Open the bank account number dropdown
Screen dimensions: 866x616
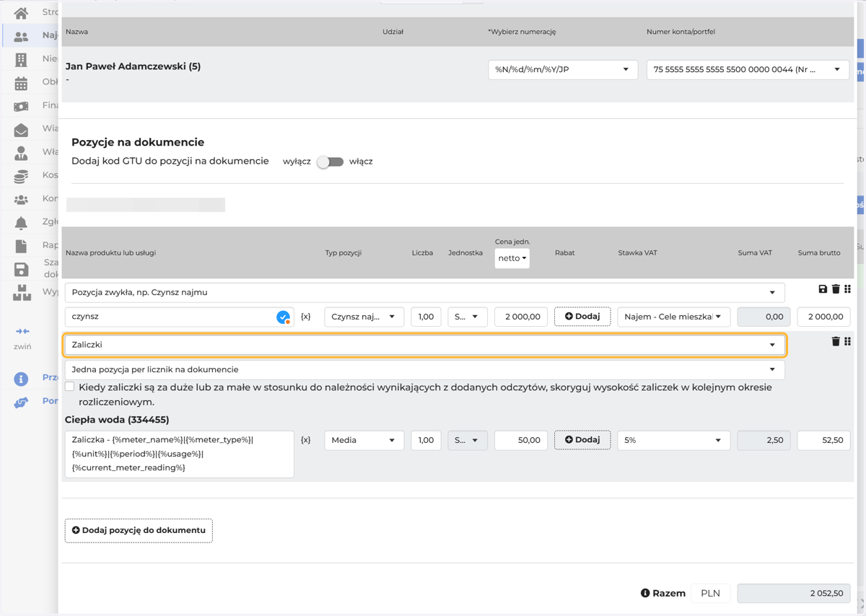[748, 69]
